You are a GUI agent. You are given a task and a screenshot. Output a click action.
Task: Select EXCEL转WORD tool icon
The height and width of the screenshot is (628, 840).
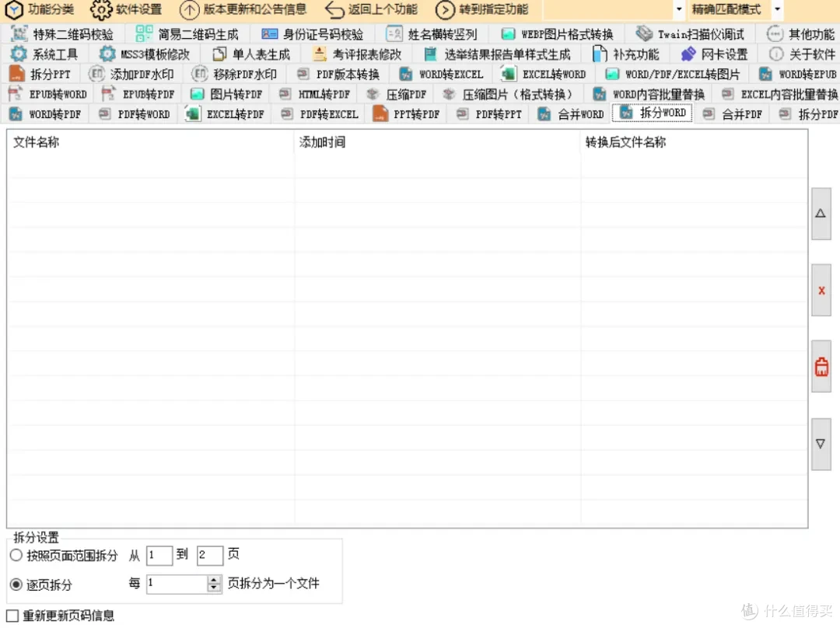point(509,73)
